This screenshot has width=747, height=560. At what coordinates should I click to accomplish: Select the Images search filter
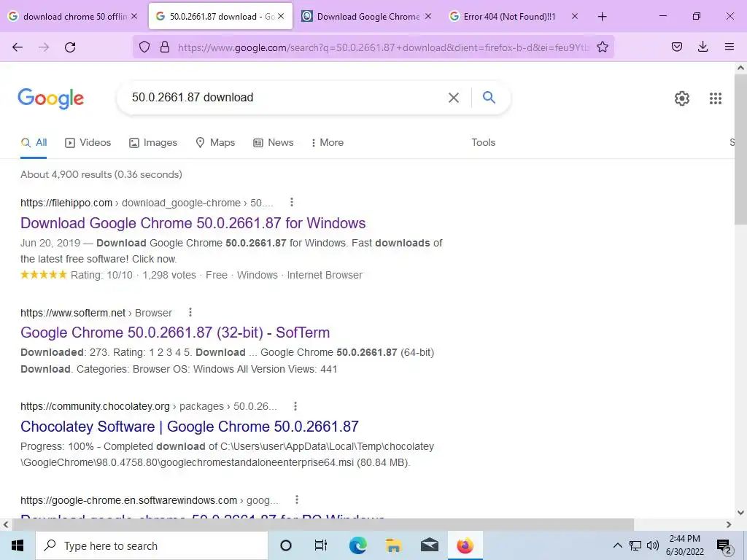tap(153, 142)
